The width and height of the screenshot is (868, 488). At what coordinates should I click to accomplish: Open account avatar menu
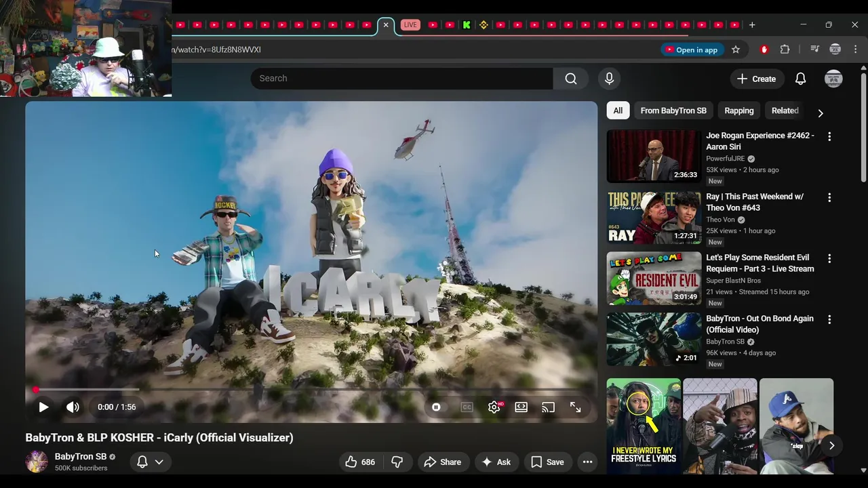tap(833, 79)
